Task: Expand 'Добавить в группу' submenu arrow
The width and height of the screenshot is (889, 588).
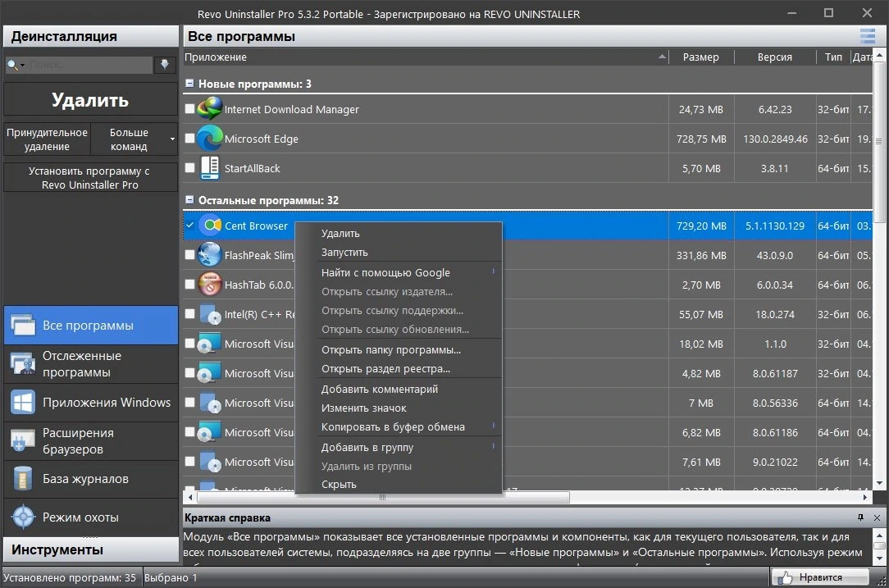Action: (x=494, y=446)
